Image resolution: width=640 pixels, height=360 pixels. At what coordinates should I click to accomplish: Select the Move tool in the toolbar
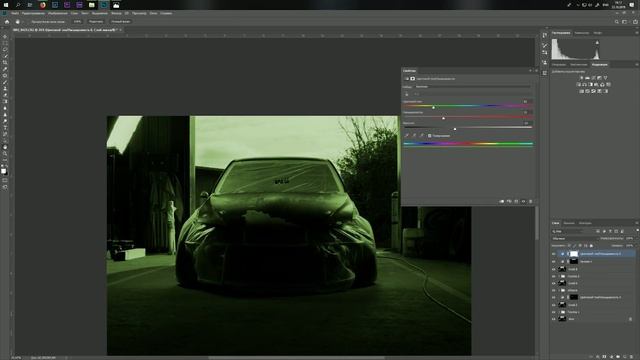point(5,36)
